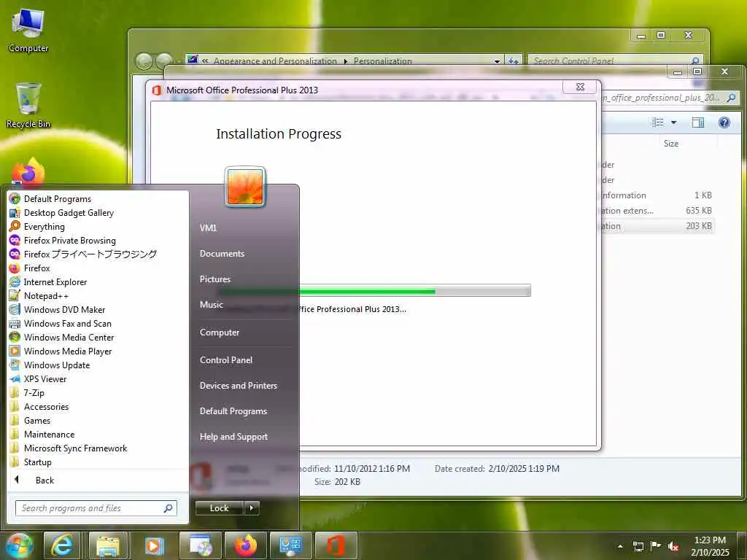Open Windows Explorer from the taskbar

pyautogui.click(x=108, y=545)
